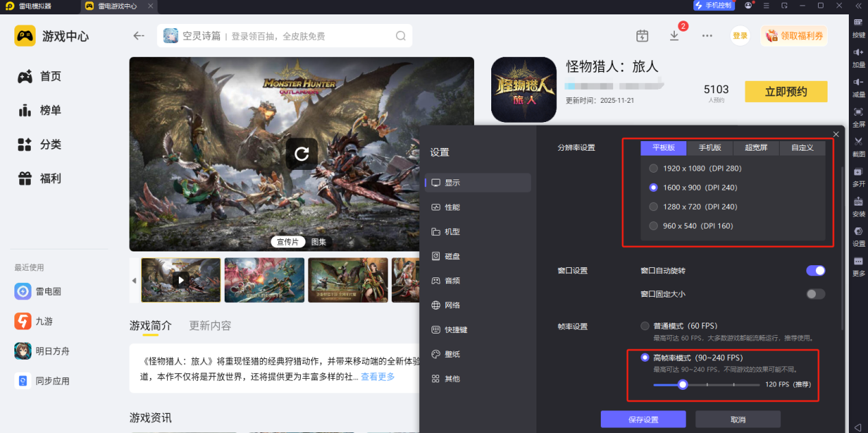Click the 立即预约 button
This screenshot has width=868, height=433.
coord(786,92)
